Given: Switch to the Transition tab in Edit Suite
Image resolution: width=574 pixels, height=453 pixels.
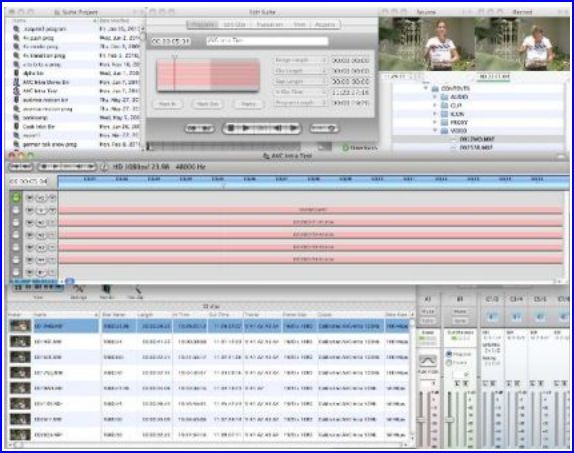Looking at the screenshot, I should tap(270, 25).
